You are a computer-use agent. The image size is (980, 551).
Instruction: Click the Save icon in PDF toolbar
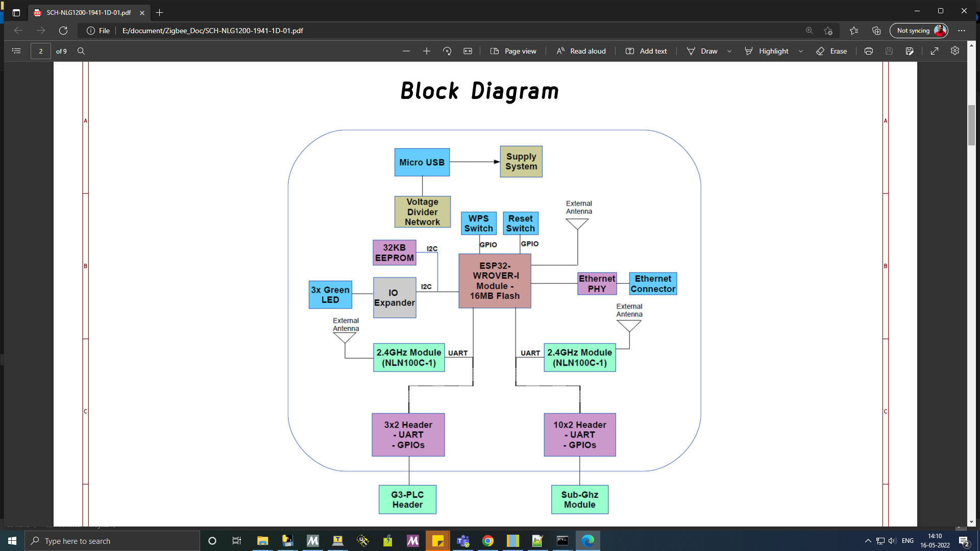(889, 51)
